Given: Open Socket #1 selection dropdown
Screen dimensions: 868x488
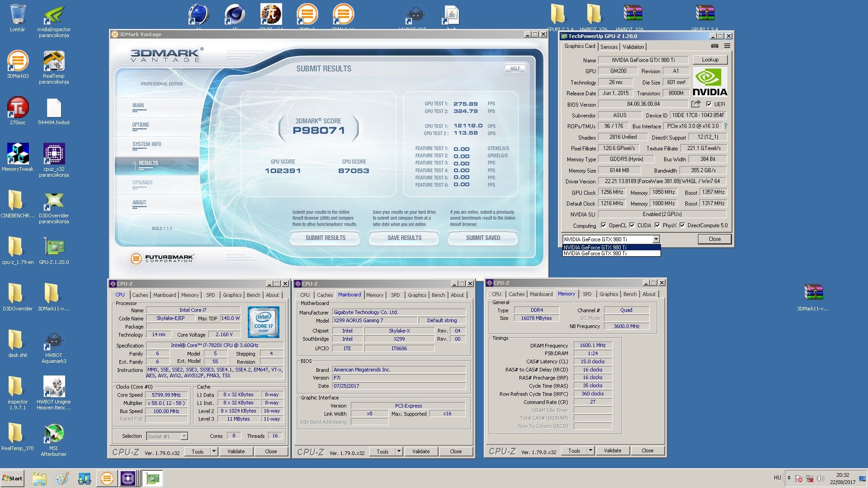Looking at the screenshot, I should [x=184, y=436].
